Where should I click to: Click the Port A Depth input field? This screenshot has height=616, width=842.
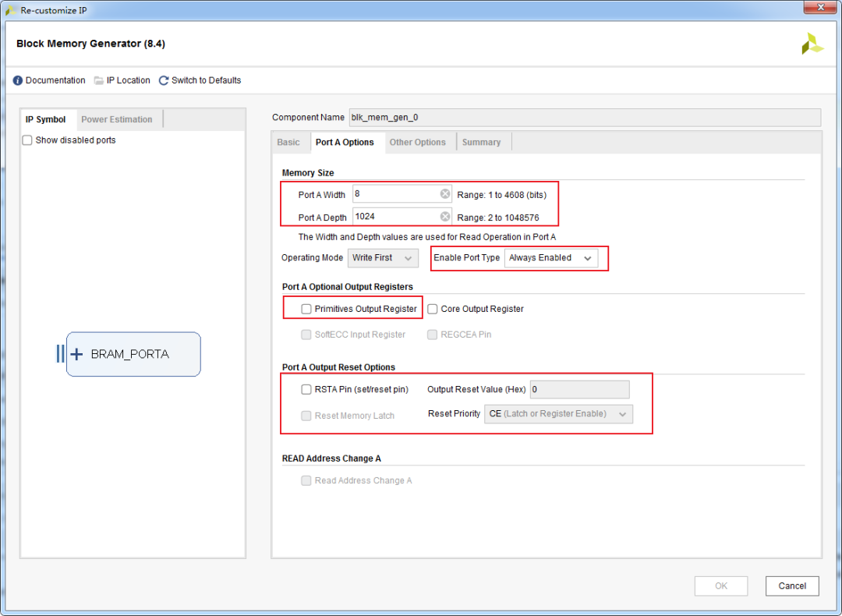[x=394, y=217]
